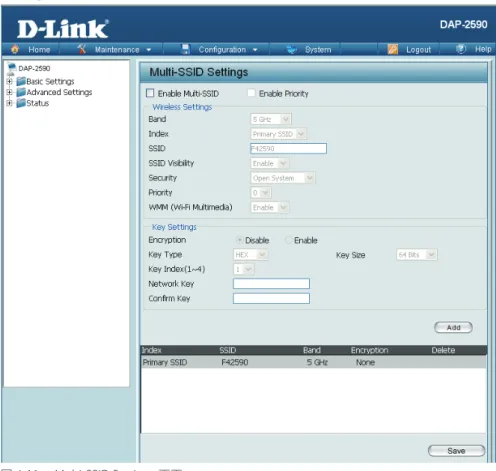Open the Key Index(1~4) dropdown
Image resolution: width=496 pixels, height=471 pixels.
[x=244, y=269]
